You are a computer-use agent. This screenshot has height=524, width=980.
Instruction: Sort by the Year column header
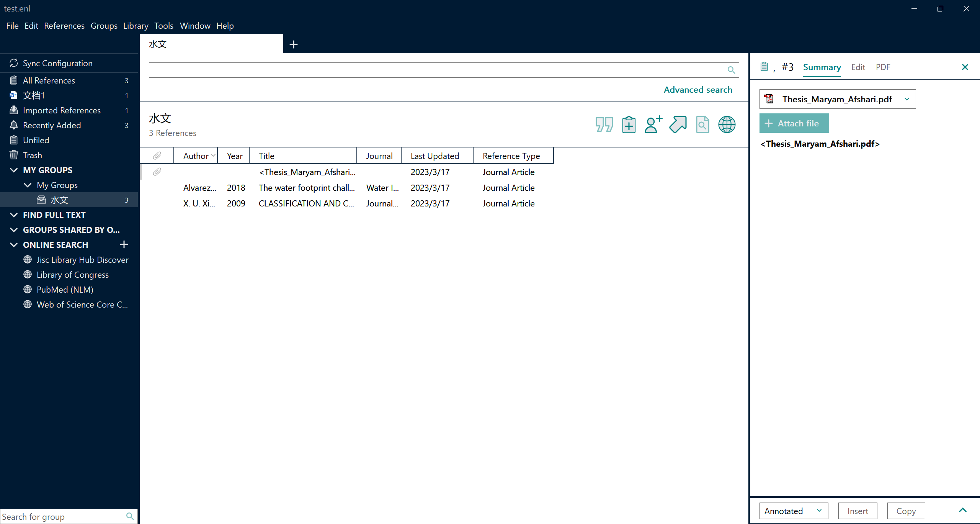(234, 156)
